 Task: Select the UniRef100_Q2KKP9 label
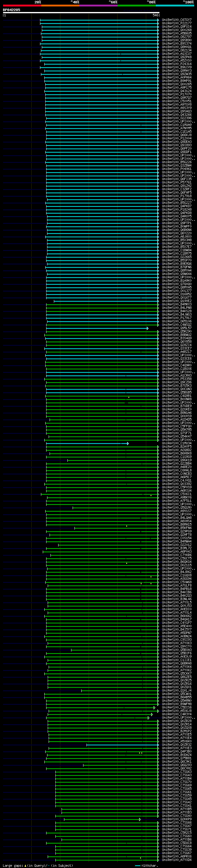(177, 819)
